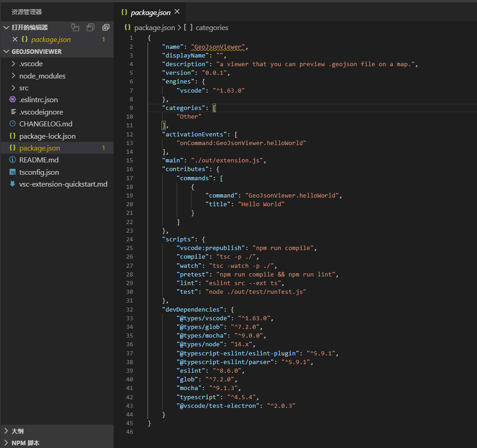Close the package.json editor tab
The image size is (477, 448).
[x=177, y=12]
